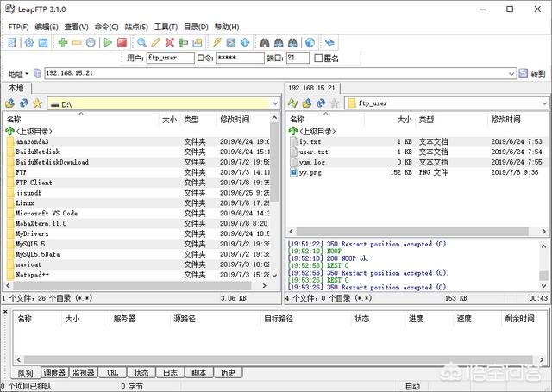Click the blue book help icon

point(329,42)
